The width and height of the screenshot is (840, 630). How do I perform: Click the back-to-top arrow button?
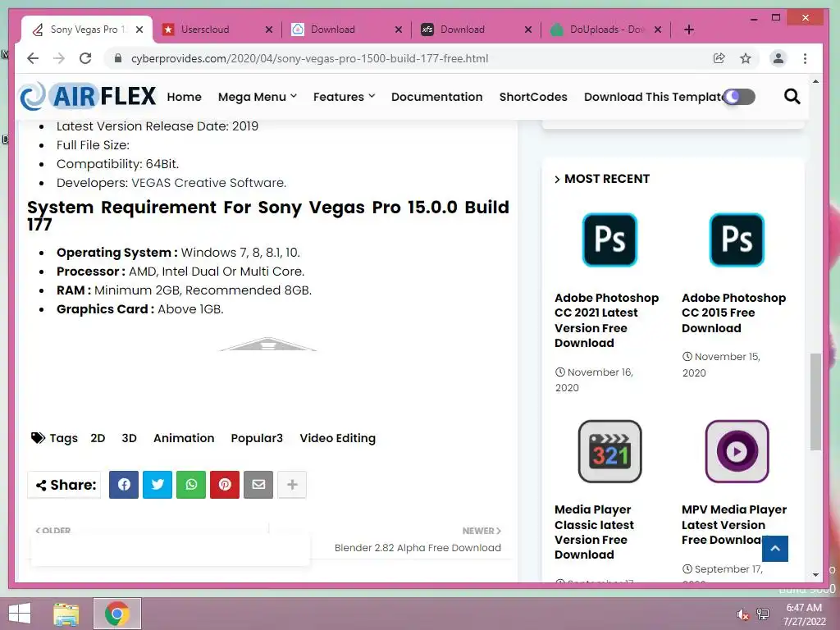pyautogui.click(x=774, y=549)
